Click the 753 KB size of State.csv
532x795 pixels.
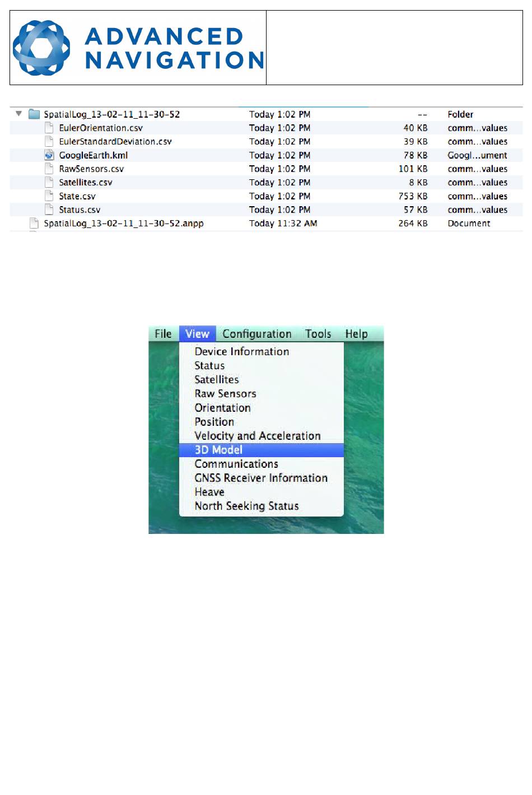tap(413, 196)
